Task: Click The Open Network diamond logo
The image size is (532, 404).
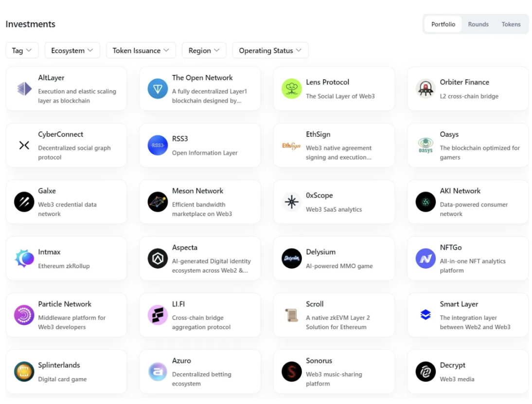Action: point(158,89)
